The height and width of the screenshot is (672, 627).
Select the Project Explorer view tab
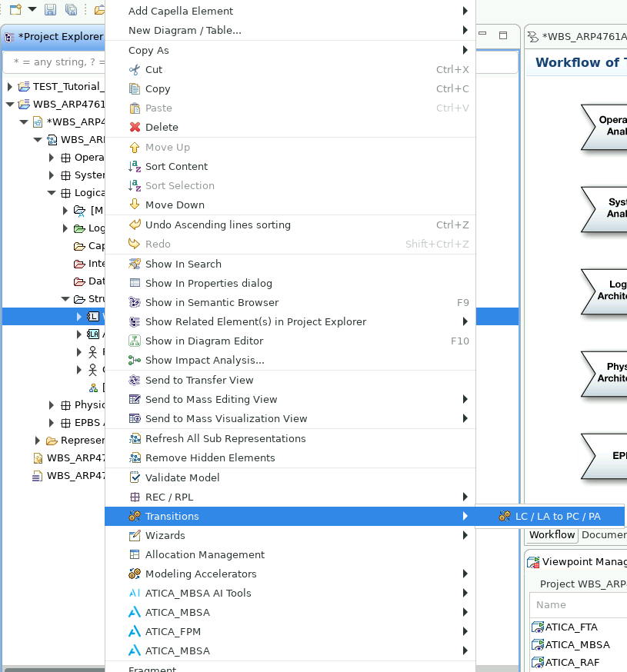[55, 36]
